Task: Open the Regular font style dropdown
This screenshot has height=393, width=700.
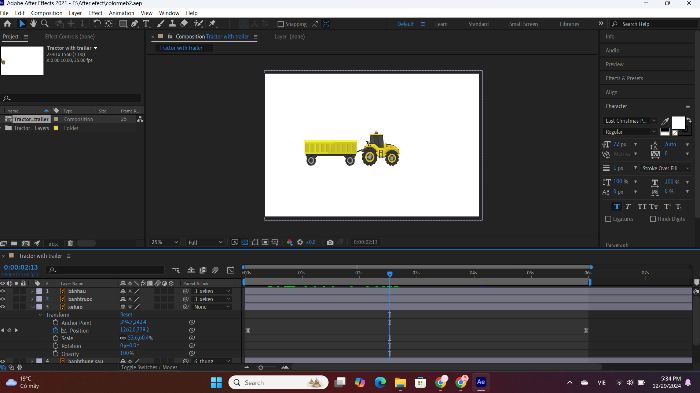Action: click(630, 132)
